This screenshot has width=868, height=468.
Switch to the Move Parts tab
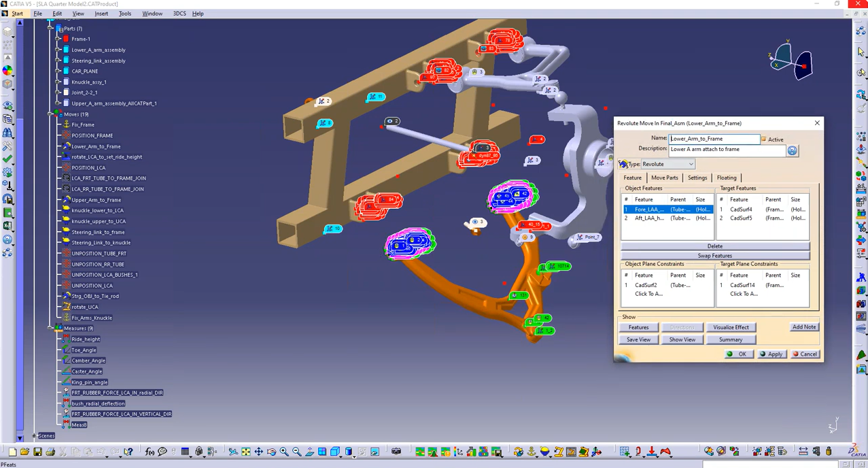[665, 178]
